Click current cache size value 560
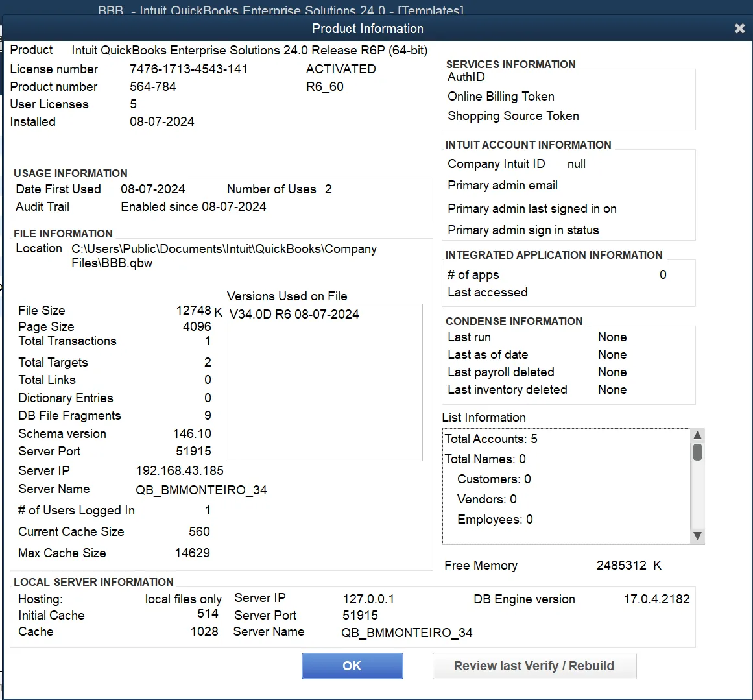This screenshot has width=753, height=700. click(199, 532)
